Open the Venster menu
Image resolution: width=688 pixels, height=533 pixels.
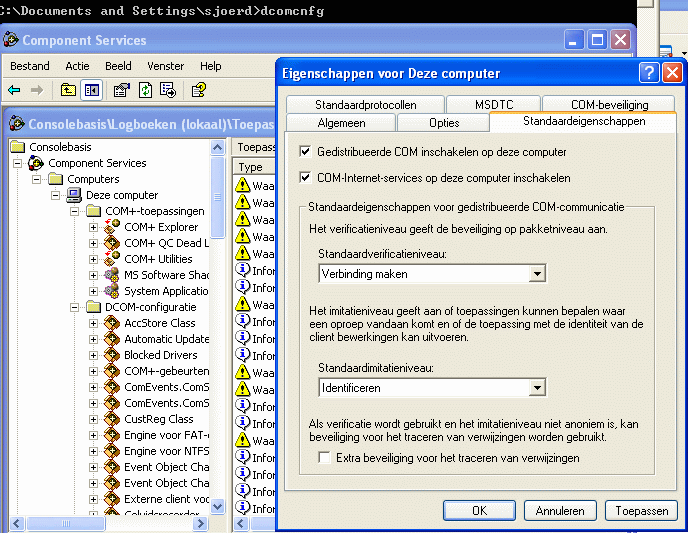165,66
